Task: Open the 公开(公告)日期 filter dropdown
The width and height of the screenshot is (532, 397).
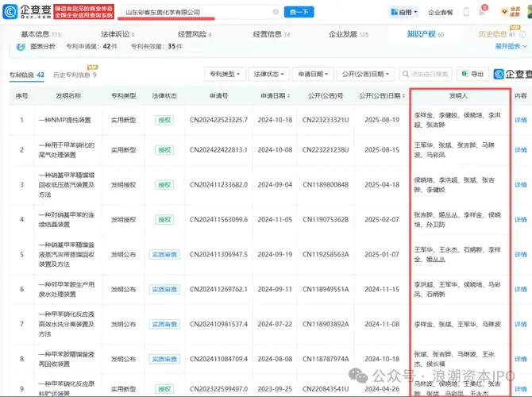Action: click(365, 74)
